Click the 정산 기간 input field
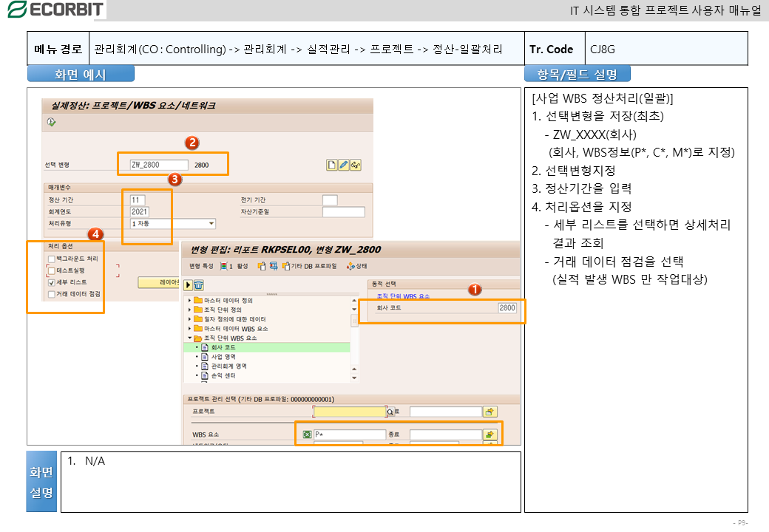Screen dimensions: 769x532 [138, 199]
